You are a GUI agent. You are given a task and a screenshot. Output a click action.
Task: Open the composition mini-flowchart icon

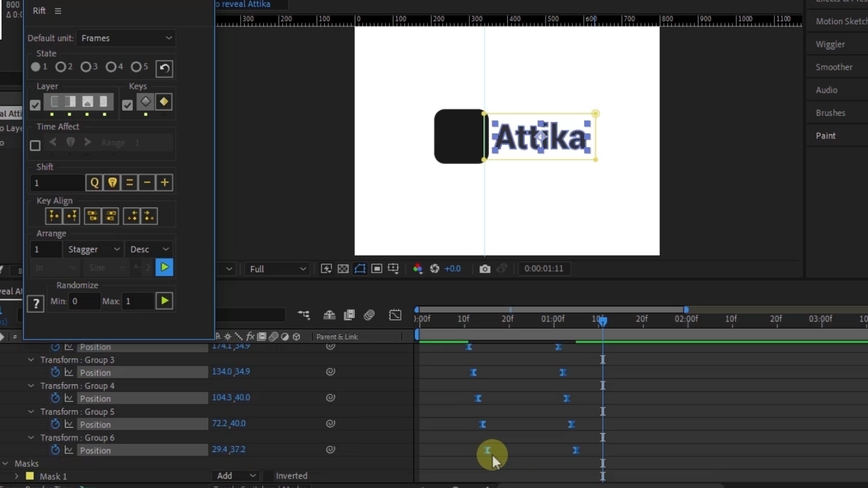coord(304,315)
